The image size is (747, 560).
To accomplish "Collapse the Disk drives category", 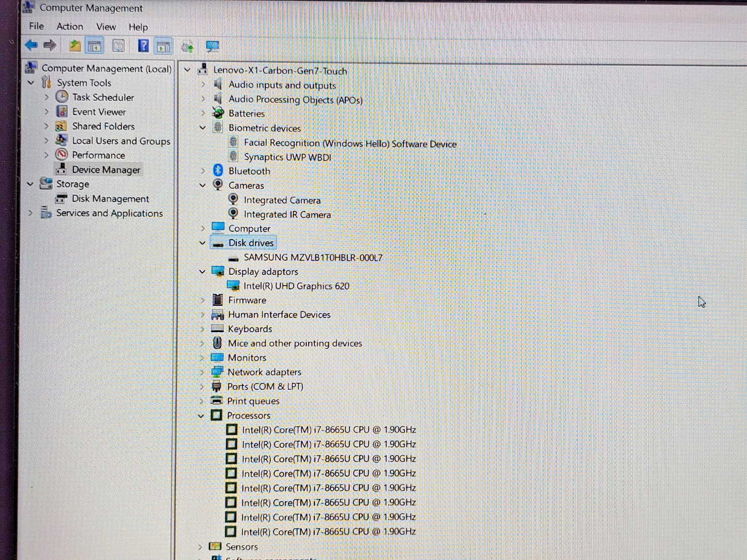I will (203, 243).
